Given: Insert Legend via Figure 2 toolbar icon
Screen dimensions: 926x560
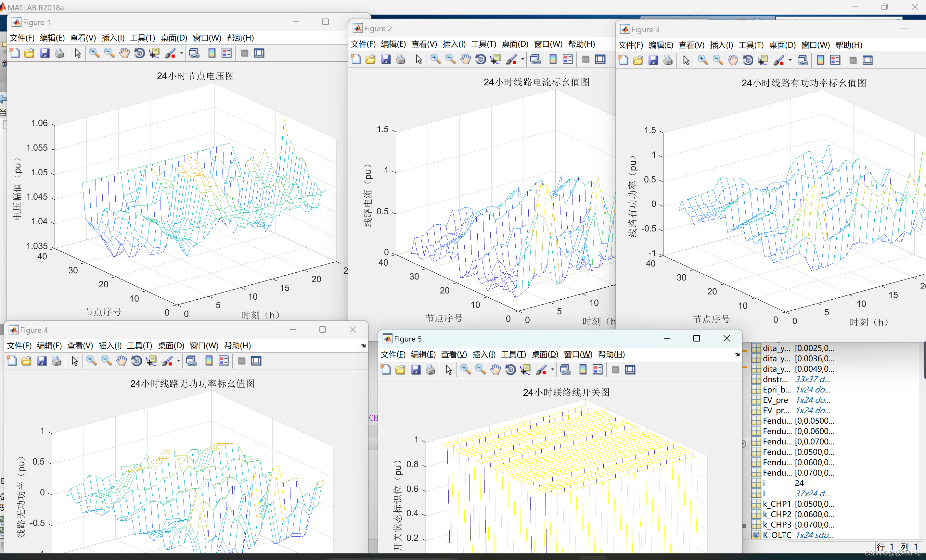Looking at the screenshot, I should [x=568, y=59].
